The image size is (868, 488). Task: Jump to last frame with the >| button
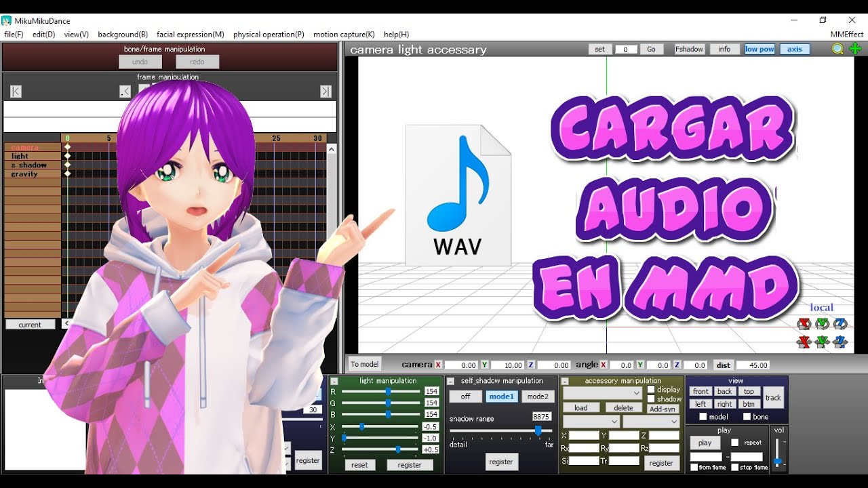click(325, 91)
